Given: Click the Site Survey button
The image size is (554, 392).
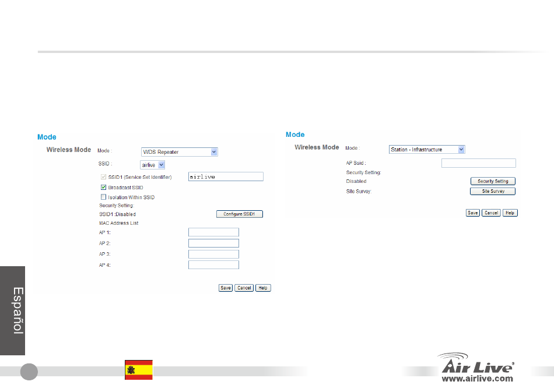Looking at the screenshot, I should point(493,191).
